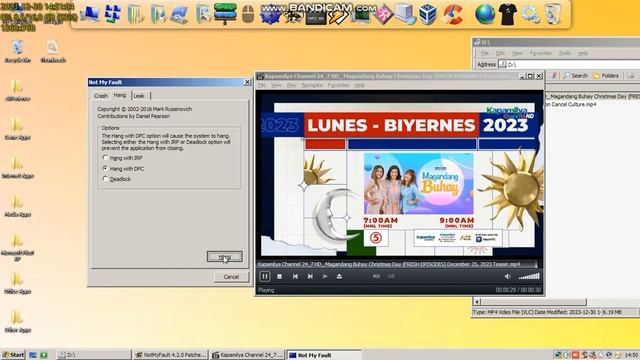Select the Hang with DPC radio button
Screen dimensions: 640x360
[105, 168]
